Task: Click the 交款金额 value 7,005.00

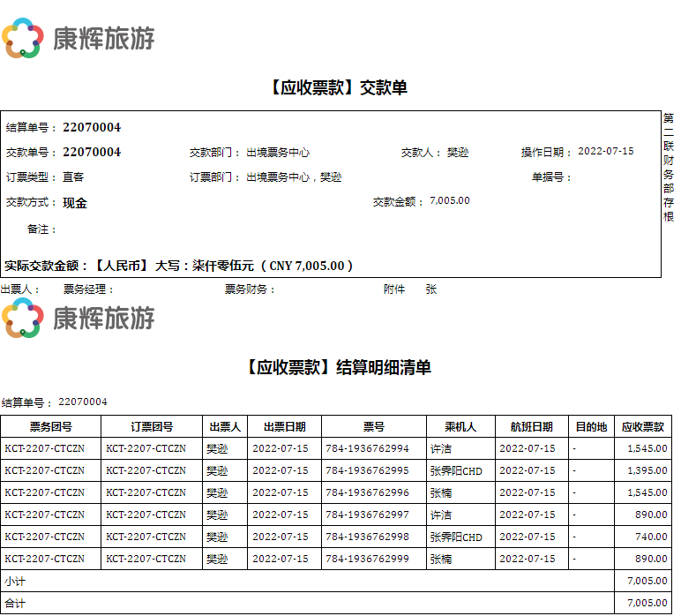Action: pos(449,201)
